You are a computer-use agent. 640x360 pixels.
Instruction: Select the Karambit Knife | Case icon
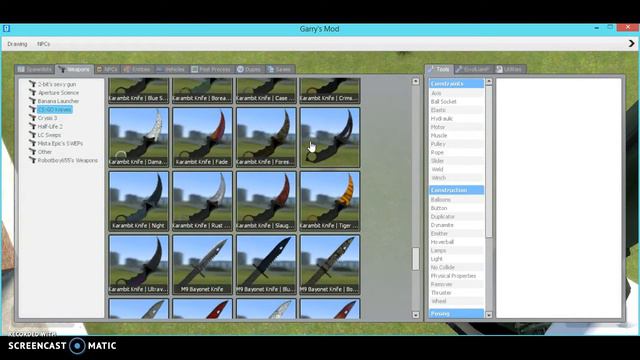[266, 91]
